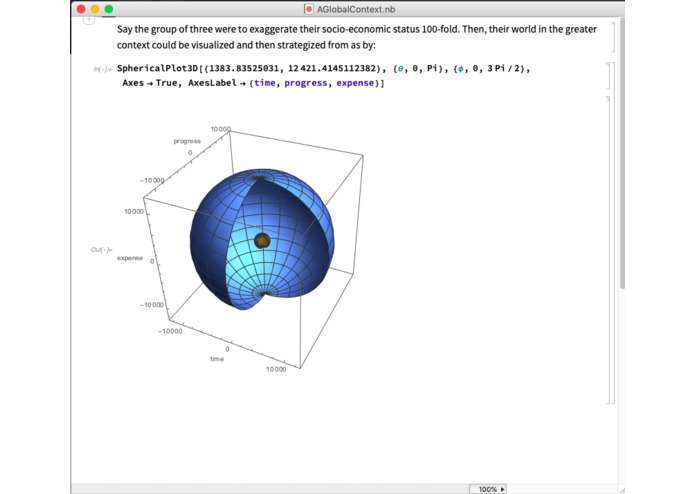Click the text 'Say the group of three'

(165, 29)
